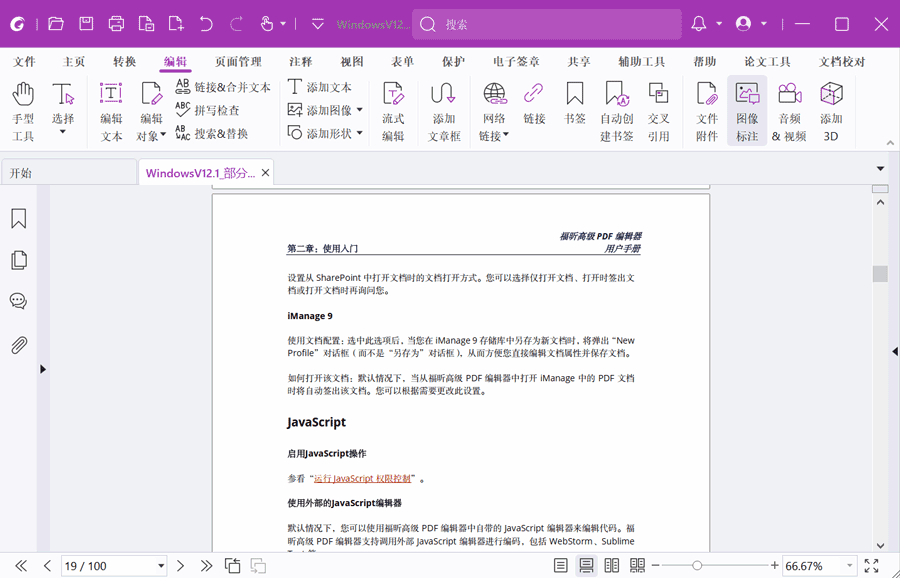The width and height of the screenshot is (900, 578).
Task: Start 流式编辑 reflow editing
Action: click(x=393, y=111)
